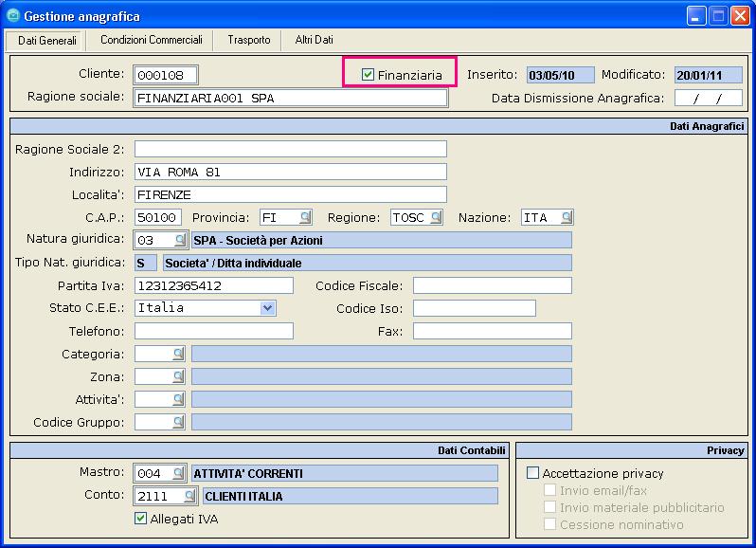756x548 pixels.
Task: Open lookup icon next to Provincia field
Action: 304,217
